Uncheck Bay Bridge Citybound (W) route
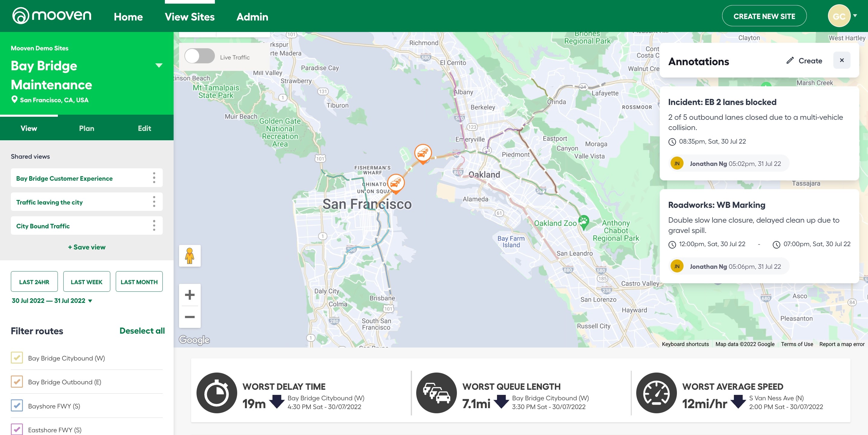 (17, 358)
